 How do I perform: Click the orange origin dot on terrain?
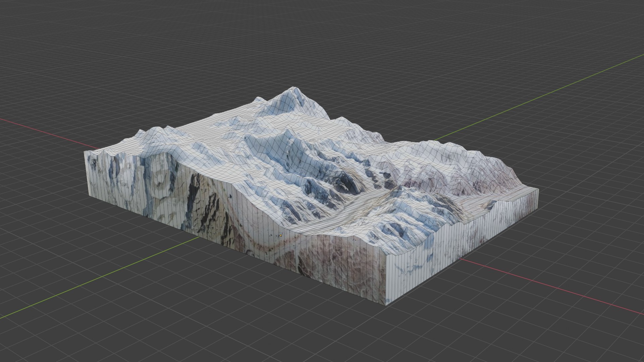(281, 236)
